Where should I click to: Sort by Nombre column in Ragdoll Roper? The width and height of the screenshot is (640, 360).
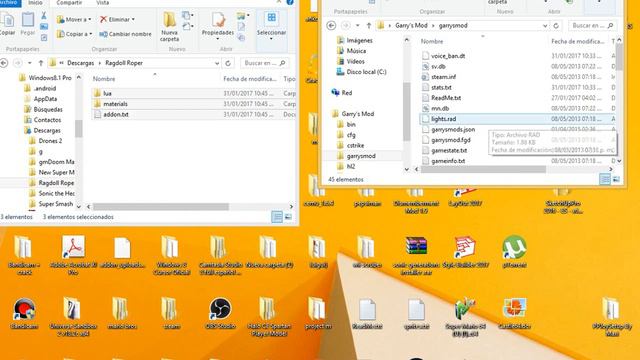pos(104,79)
